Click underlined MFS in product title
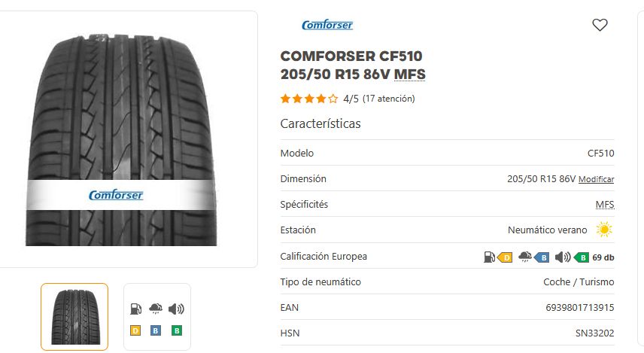This screenshot has height=353, width=644. (409, 75)
